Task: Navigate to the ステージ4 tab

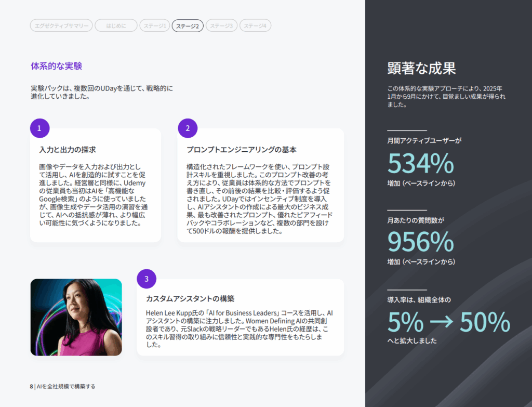Action: point(255,25)
